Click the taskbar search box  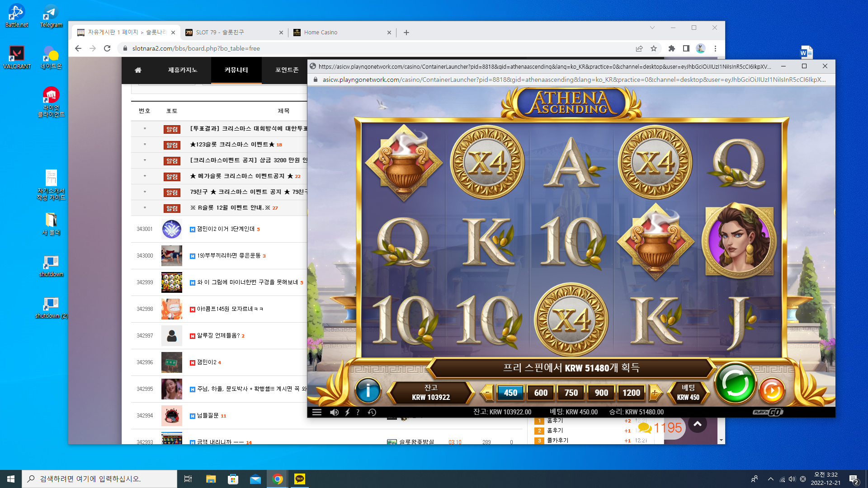coord(99,479)
